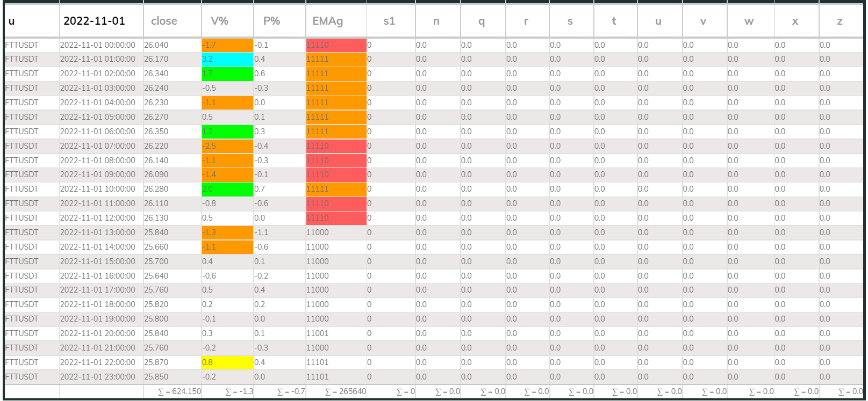Click the orange -2.5 V% cell

pyautogui.click(x=227, y=146)
